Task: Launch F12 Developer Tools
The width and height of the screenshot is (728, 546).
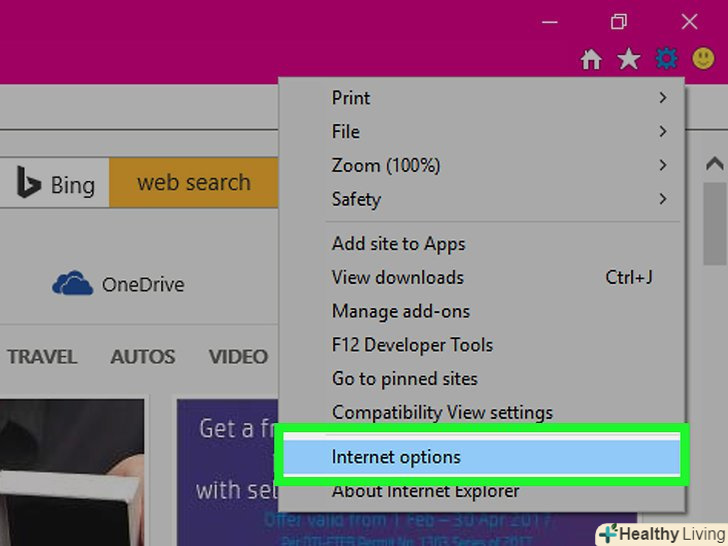Action: [481, 345]
